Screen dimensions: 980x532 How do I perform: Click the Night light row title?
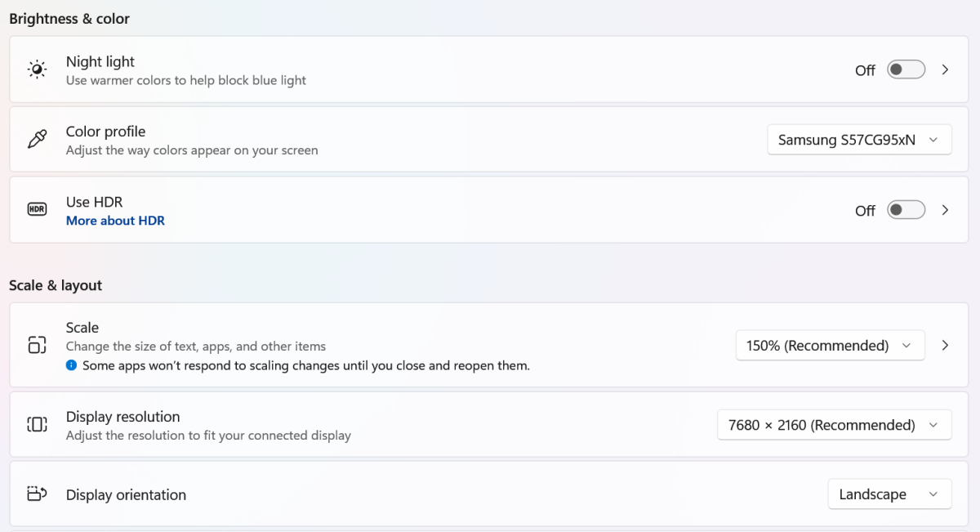pyautogui.click(x=100, y=61)
